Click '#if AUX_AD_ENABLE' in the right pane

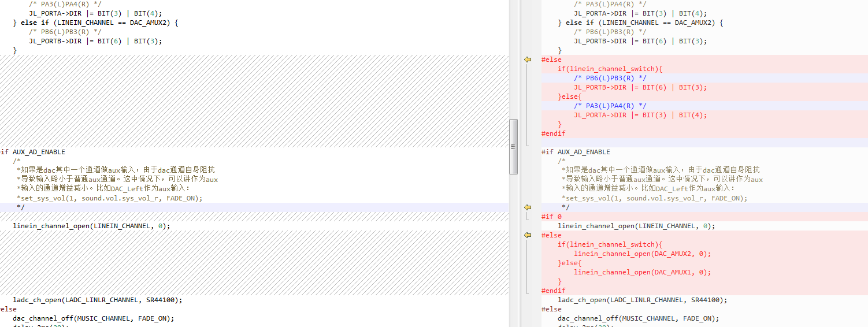[576, 152]
